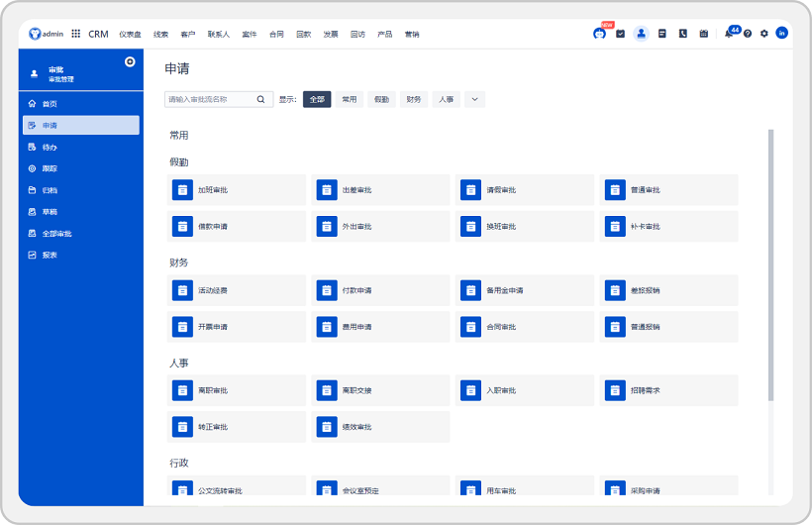Open the admin logo menu at top left
The height and width of the screenshot is (525, 812).
pos(46,34)
